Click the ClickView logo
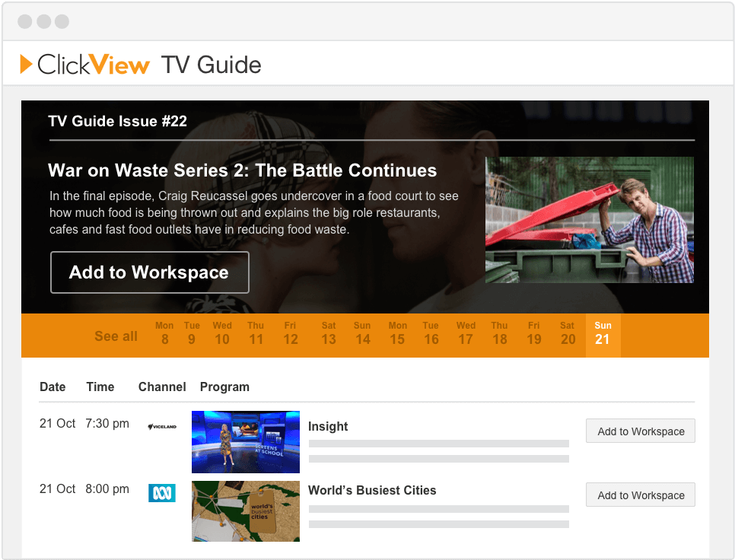This screenshot has width=735, height=560. [85, 65]
